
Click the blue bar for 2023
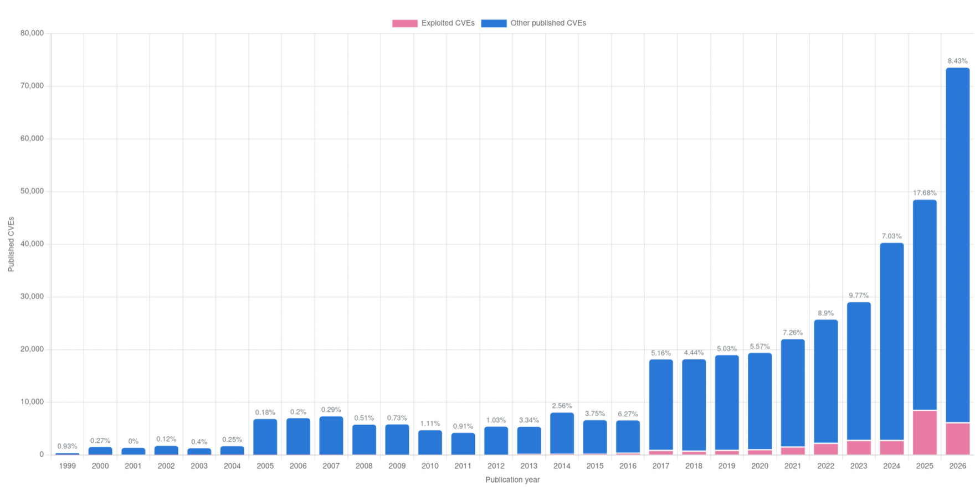pyautogui.click(x=859, y=371)
